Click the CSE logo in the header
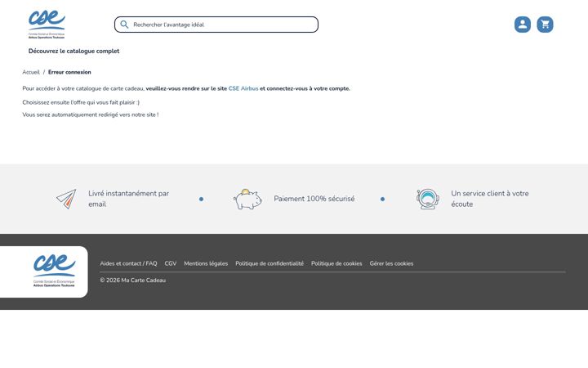The height and width of the screenshot is (368, 588). coord(47,25)
